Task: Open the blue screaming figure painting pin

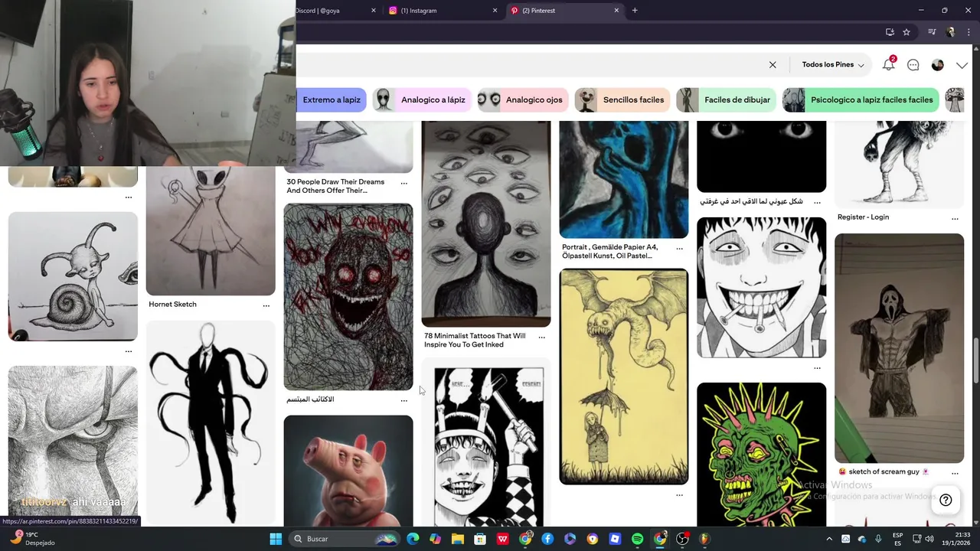Action: click(624, 179)
